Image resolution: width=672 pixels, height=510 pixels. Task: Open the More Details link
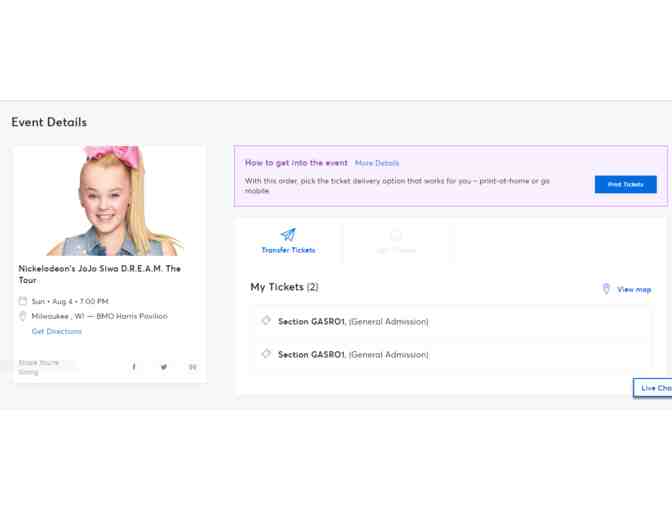pos(377,163)
